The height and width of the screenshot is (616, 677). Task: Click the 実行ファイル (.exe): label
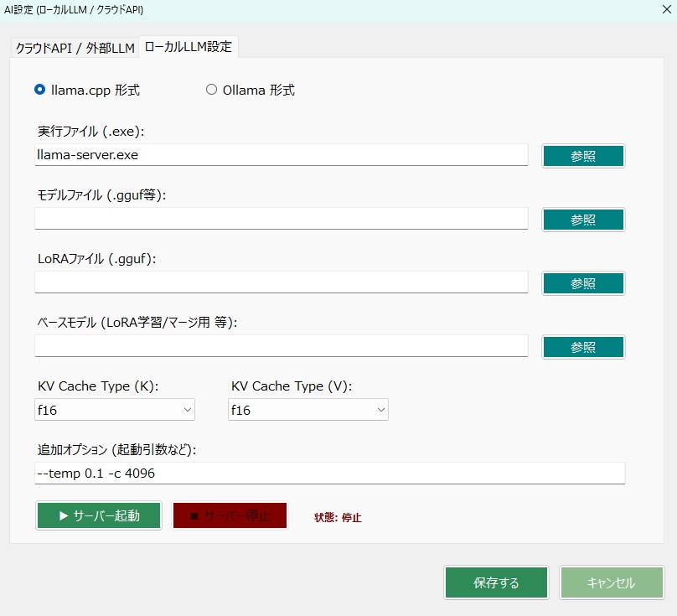pos(90,132)
